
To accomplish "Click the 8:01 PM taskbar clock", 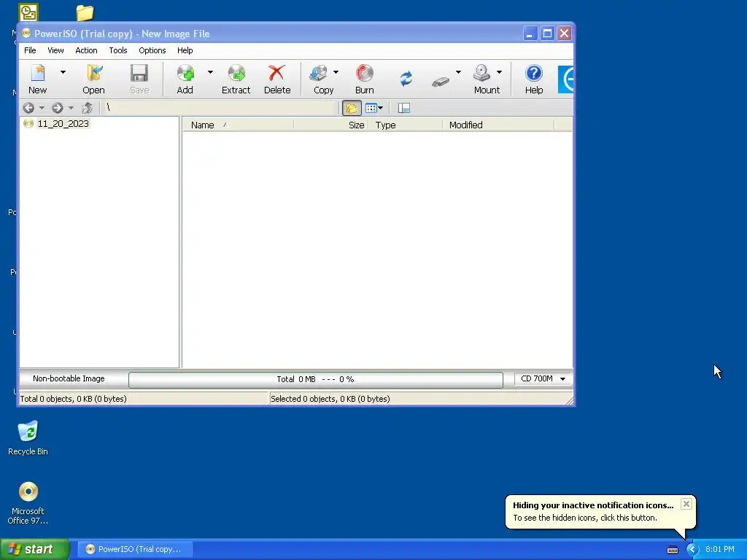I will [x=720, y=549].
